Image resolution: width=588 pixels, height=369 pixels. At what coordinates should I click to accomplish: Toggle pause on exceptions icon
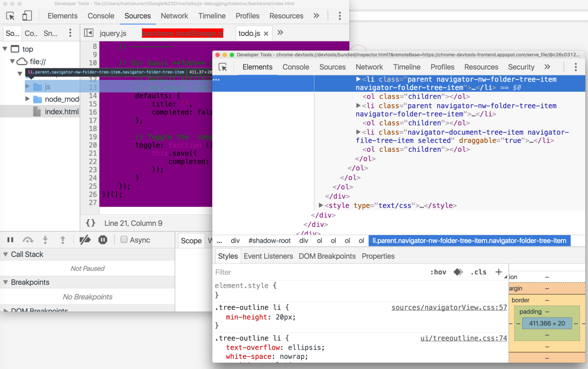(x=103, y=240)
